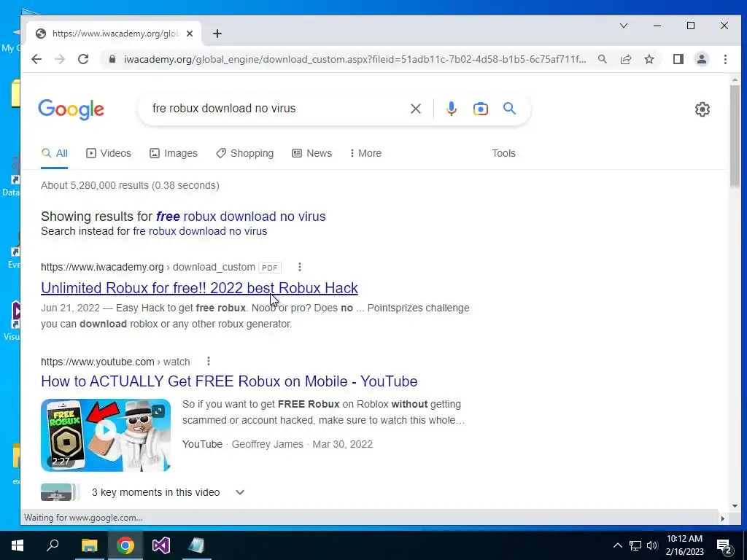The height and width of the screenshot is (560, 747).
Task: Switch to the Shopping tab
Action: click(x=245, y=153)
